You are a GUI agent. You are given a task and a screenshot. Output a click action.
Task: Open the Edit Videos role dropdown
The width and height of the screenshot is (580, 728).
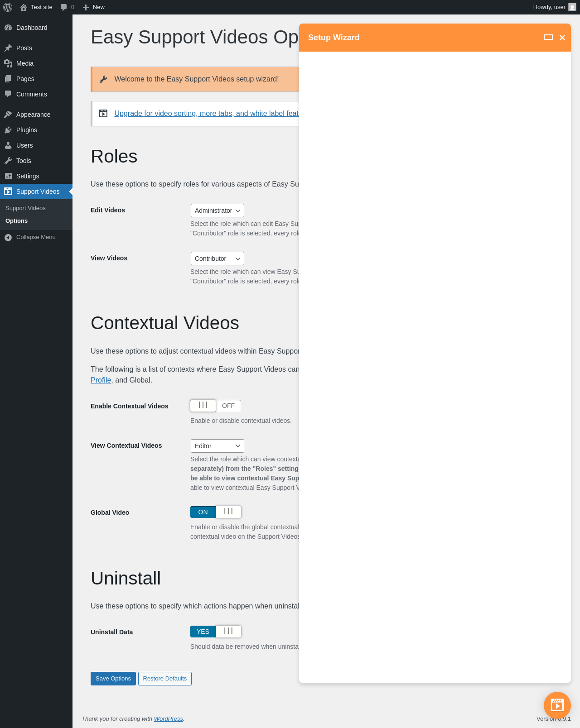point(217,211)
